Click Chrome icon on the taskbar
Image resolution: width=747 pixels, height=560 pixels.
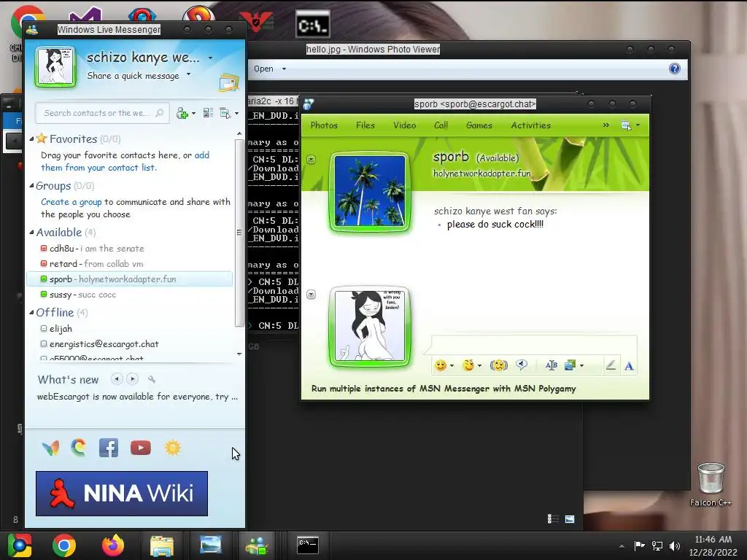[64, 545]
